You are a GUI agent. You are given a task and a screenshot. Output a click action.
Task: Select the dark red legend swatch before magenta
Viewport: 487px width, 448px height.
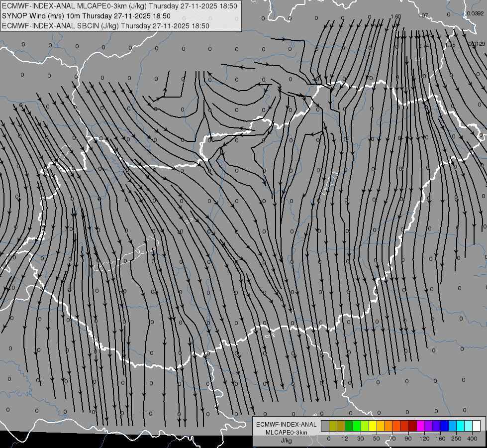click(413, 426)
